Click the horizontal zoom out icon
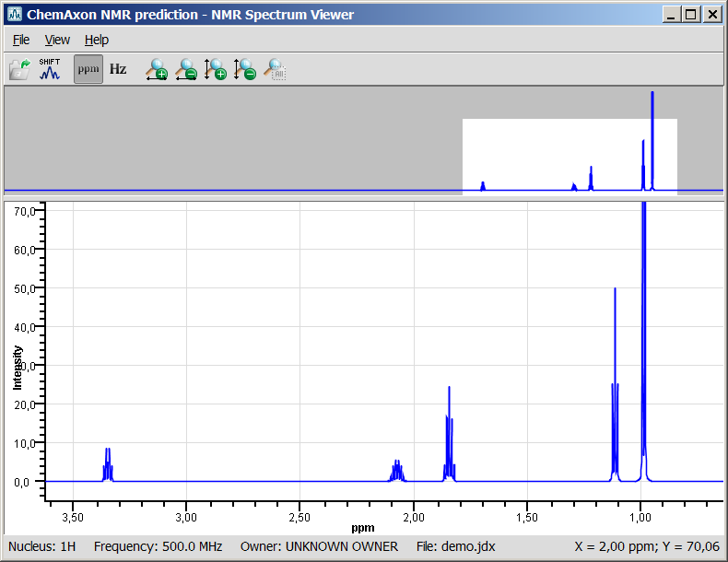 (186, 69)
